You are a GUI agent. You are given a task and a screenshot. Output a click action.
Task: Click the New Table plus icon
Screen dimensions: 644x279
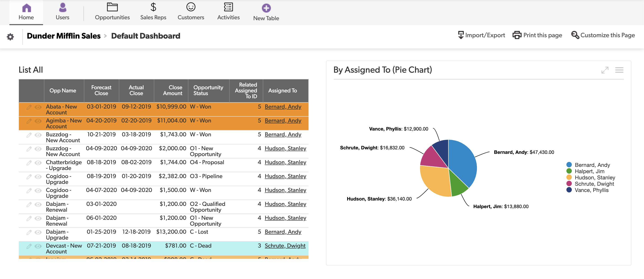tap(266, 8)
